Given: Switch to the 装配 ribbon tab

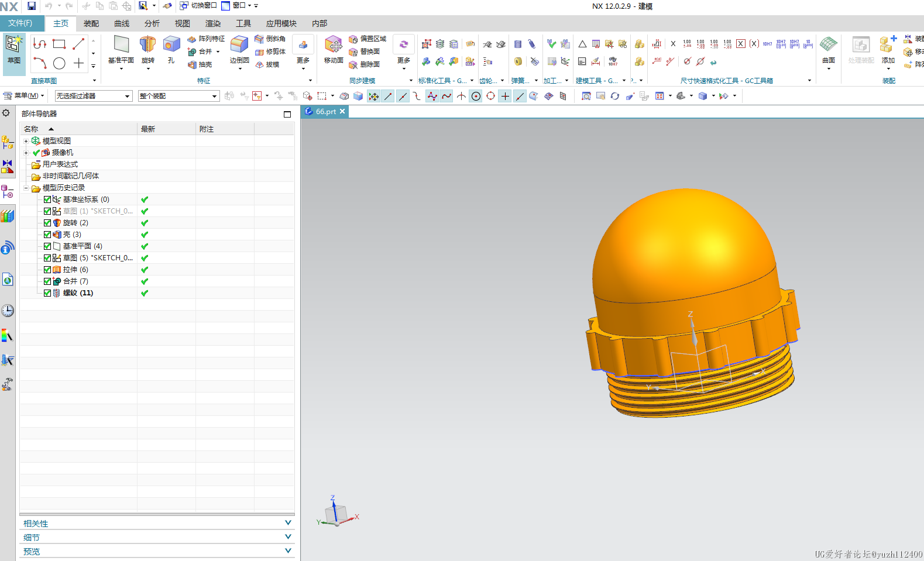Looking at the screenshot, I should (91, 23).
